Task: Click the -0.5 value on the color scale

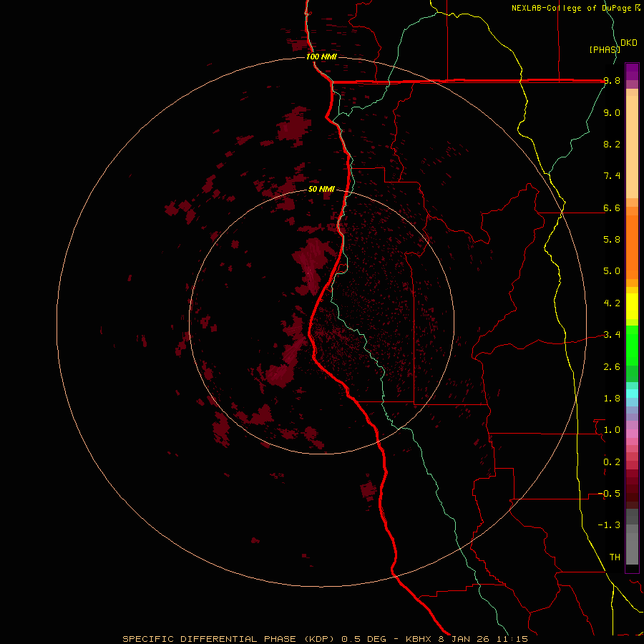Action: [610, 494]
